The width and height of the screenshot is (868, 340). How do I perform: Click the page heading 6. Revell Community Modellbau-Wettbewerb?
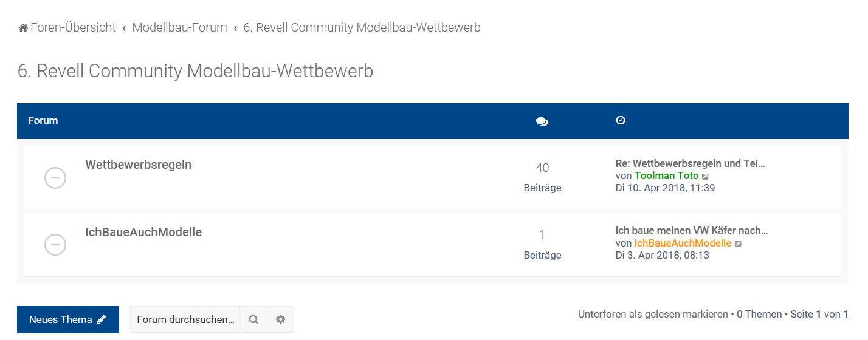click(195, 71)
